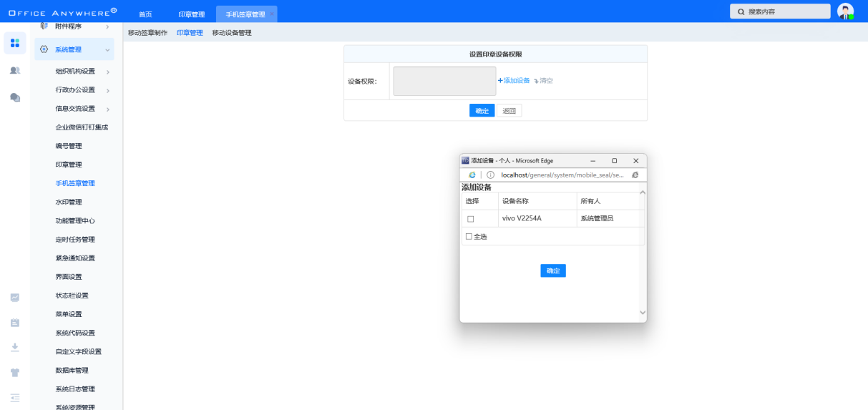Click the 搜索内容 search box
The image size is (868, 410).
click(780, 11)
